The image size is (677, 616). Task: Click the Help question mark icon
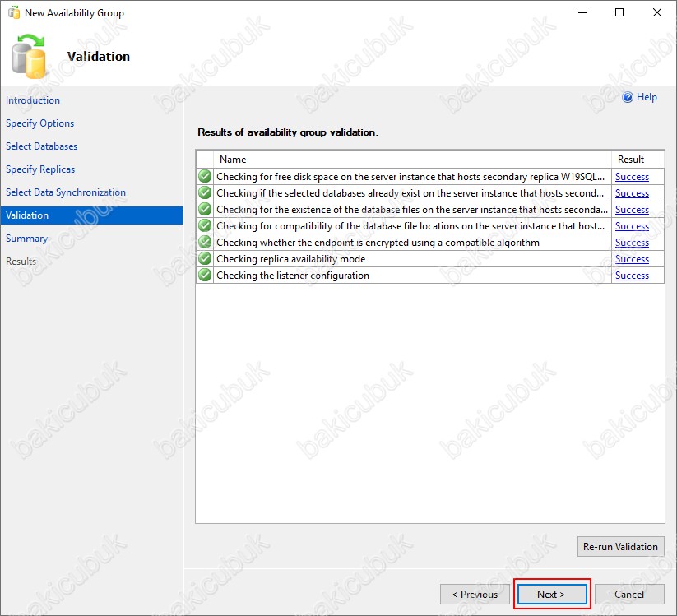(628, 97)
